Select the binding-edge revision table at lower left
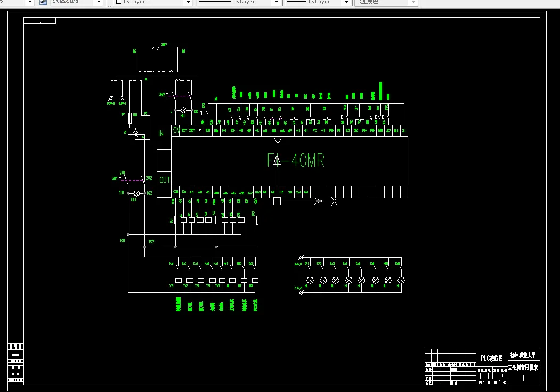 [x=15, y=363]
